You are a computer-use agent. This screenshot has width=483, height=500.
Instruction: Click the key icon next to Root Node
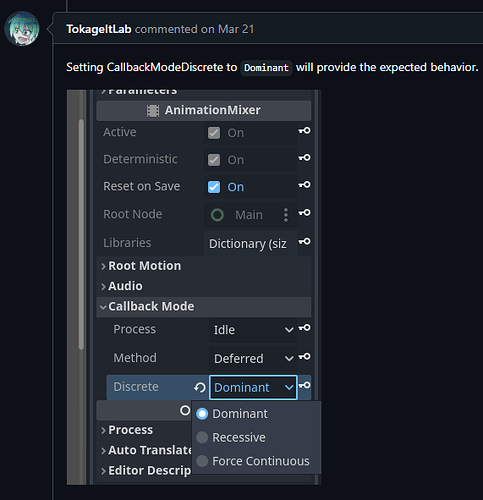pyautogui.click(x=305, y=212)
